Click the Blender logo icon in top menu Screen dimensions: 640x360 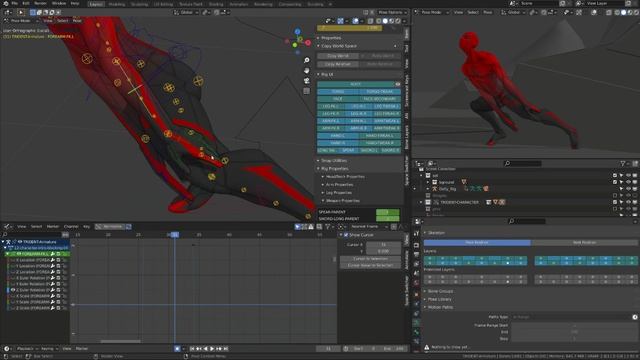[5, 4]
